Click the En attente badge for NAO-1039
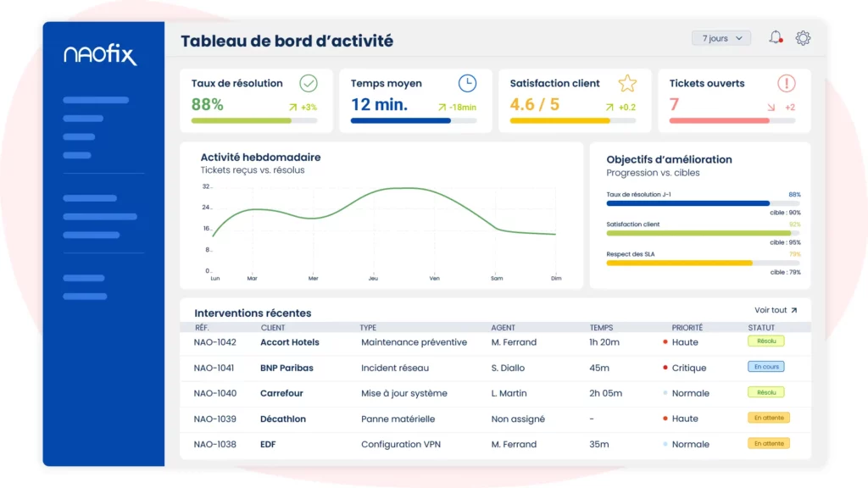This screenshot has height=488, width=868. [x=769, y=418]
